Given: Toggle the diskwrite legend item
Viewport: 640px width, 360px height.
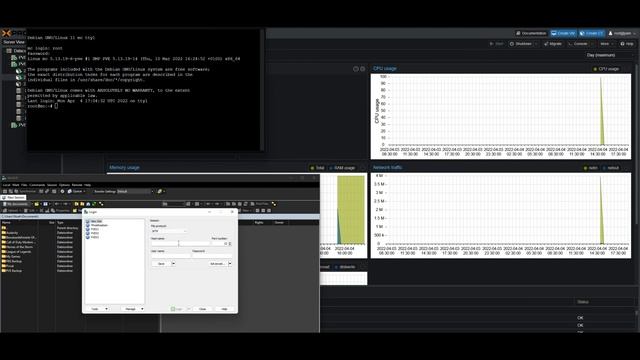Looking at the screenshot, I should point(344,267).
